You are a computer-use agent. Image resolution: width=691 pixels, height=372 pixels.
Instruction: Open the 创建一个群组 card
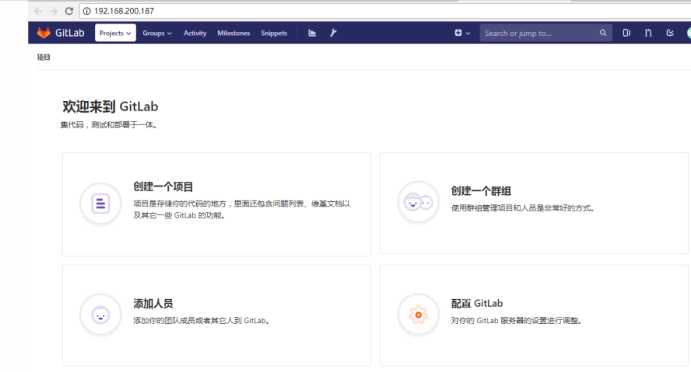tap(534, 203)
